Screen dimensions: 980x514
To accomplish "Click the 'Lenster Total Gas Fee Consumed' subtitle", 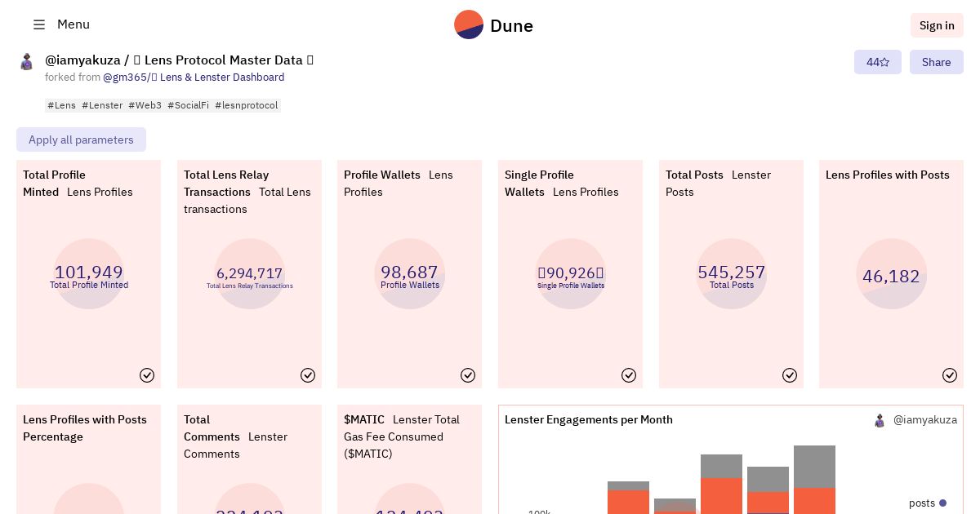I will [x=402, y=436].
